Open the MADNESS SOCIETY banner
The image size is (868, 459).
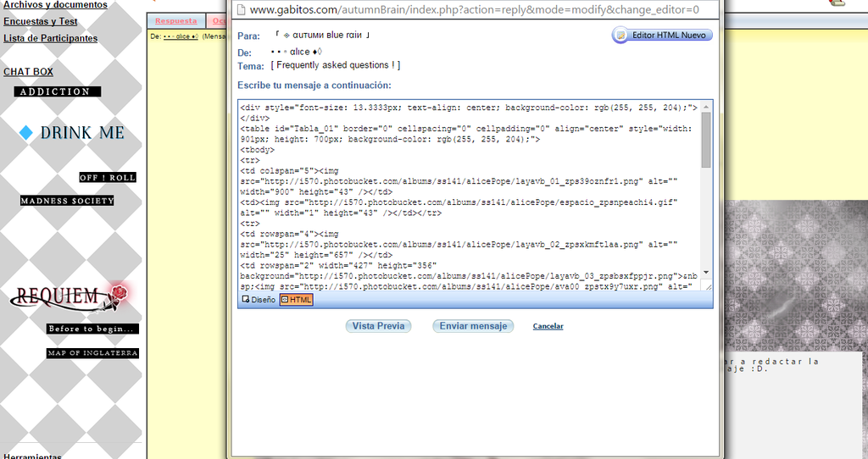click(67, 201)
